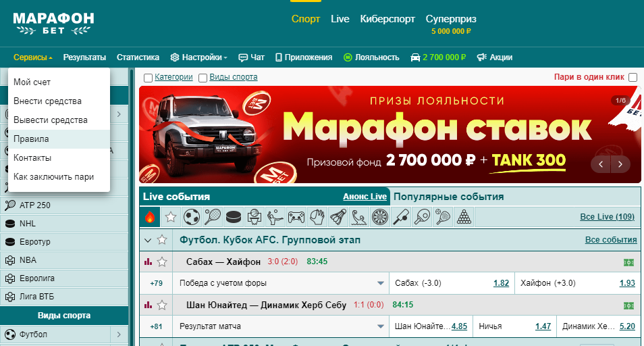
Task: Open Приложения with the phone icon
Action: [304, 57]
